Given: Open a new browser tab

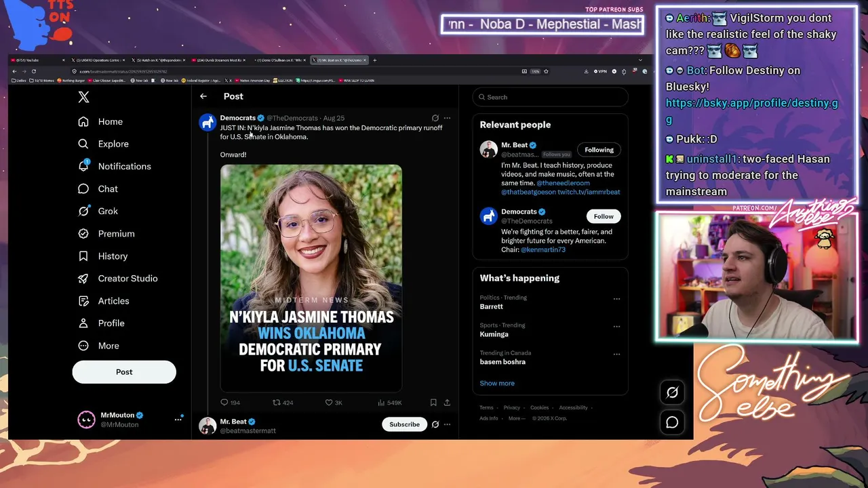Looking at the screenshot, I should point(375,60).
